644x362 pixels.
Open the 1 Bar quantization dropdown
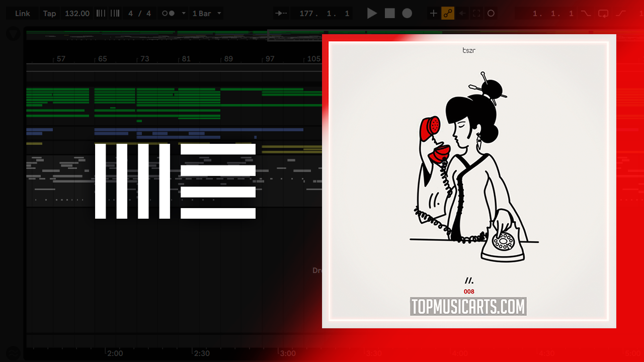[x=207, y=14]
